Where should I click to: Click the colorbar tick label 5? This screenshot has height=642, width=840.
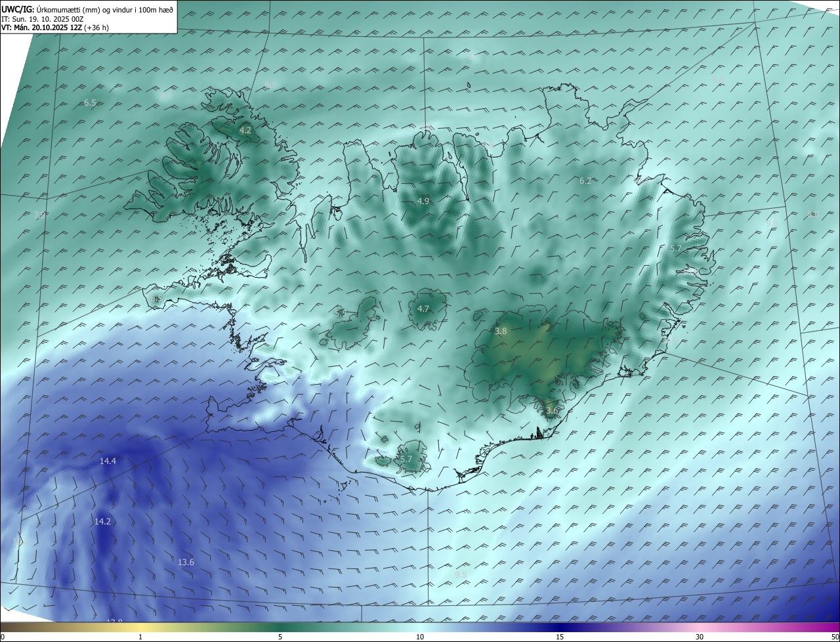pos(280,637)
